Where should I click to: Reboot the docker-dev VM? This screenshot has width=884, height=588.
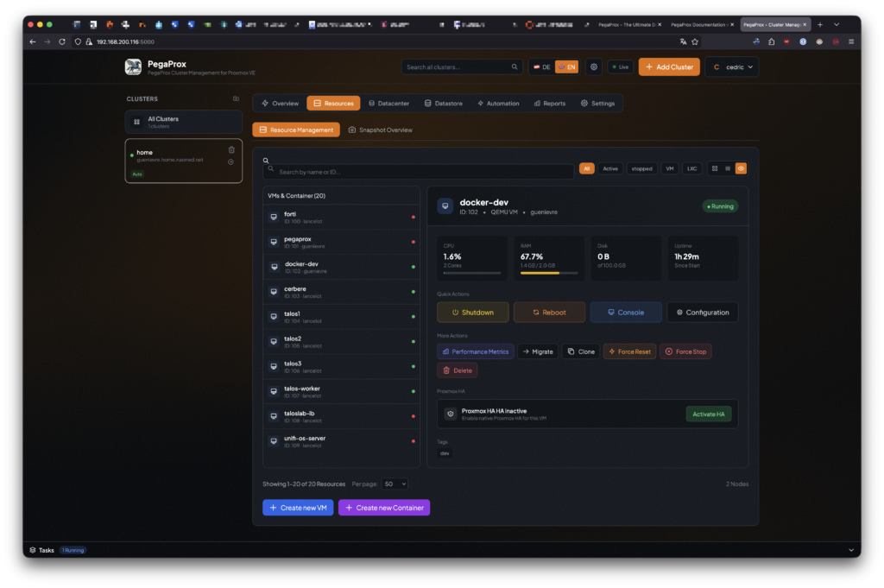click(x=549, y=313)
